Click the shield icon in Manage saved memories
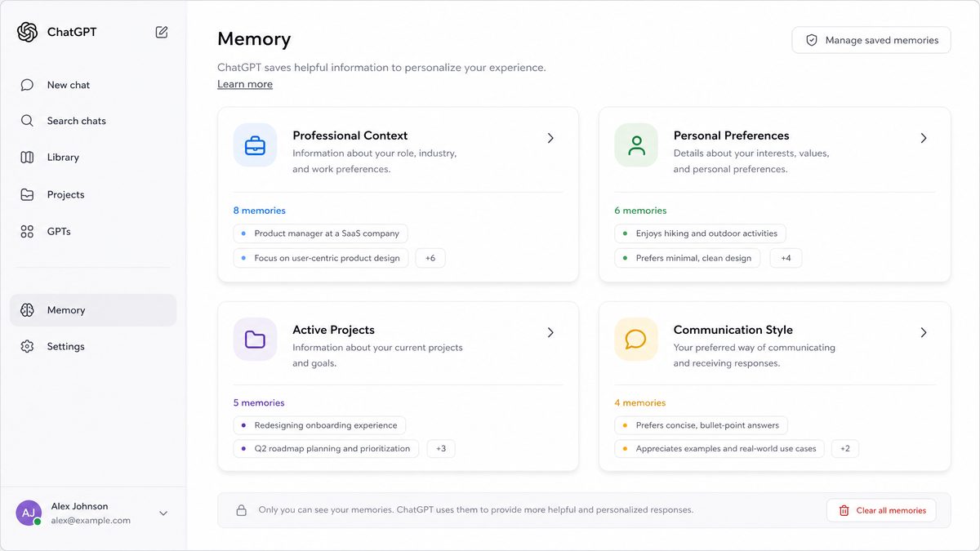Screen dimensions: 980x551 (x=812, y=40)
